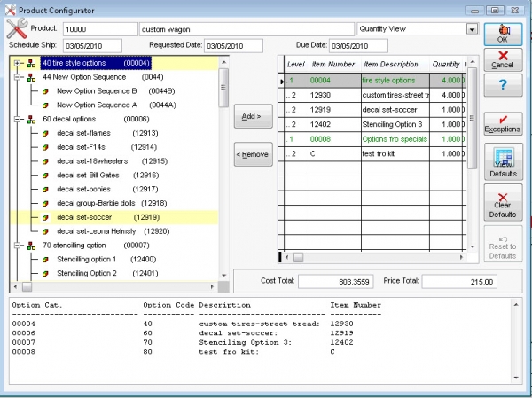Select grid cell decal set-soccer
This screenshot has width=532, height=398.
[395, 110]
